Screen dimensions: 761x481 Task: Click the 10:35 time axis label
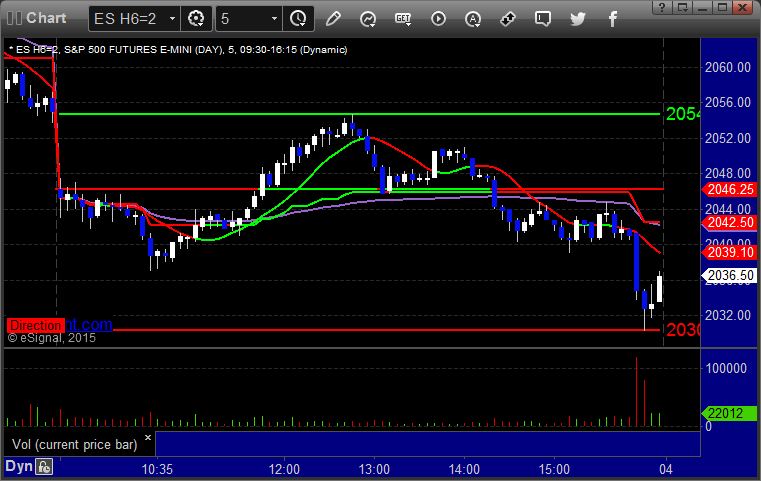pos(157,469)
